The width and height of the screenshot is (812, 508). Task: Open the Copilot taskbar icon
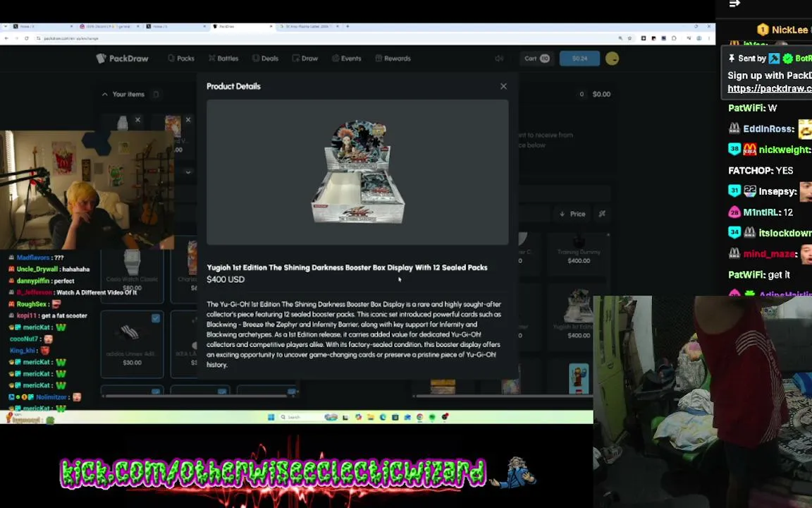tap(358, 417)
